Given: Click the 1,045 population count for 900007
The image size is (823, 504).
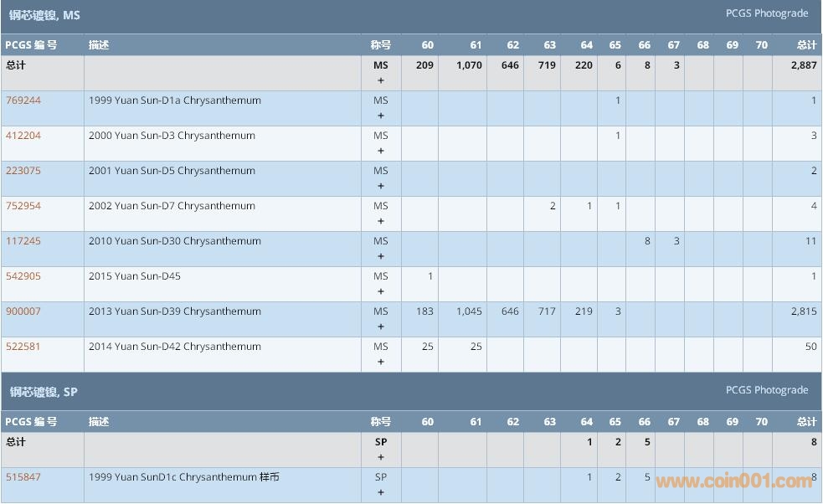Looking at the screenshot, I should pyautogui.click(x=469, y=311).
